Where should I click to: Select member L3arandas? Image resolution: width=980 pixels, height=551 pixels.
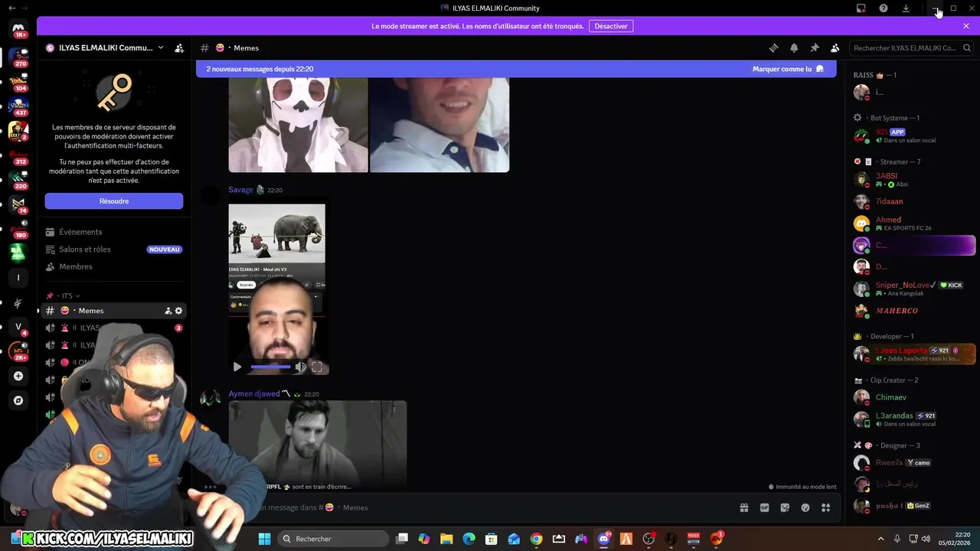click(x=914, y=419)
